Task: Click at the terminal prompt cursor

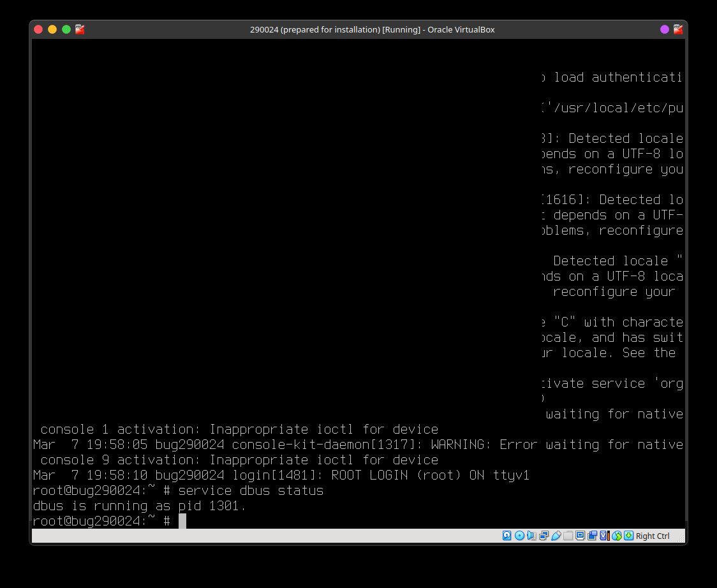Action: [x=182, y=521]
